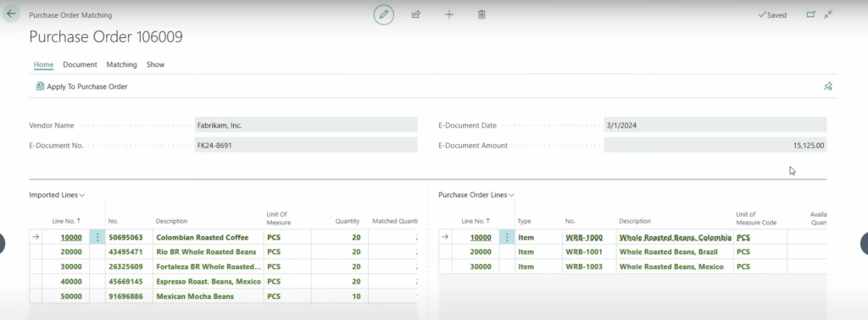Image resolution: width=868 pixels, height=320 pixels.
Task: Click purchase order lines Description column header
Action: (x=635, y=221)
